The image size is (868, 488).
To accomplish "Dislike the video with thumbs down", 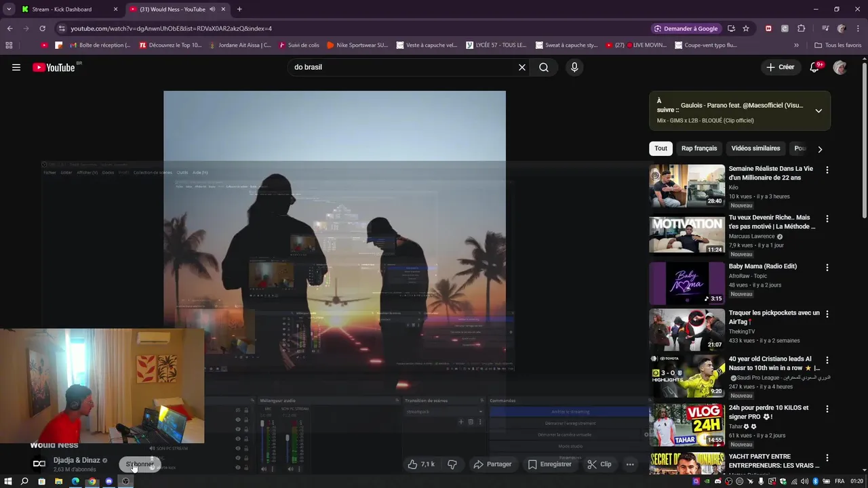I will point(452,464).
